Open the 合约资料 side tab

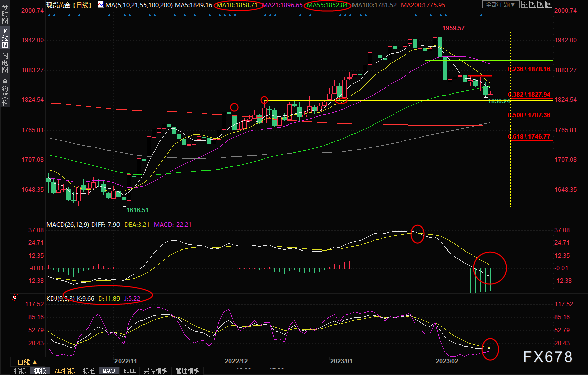(5, 93)
